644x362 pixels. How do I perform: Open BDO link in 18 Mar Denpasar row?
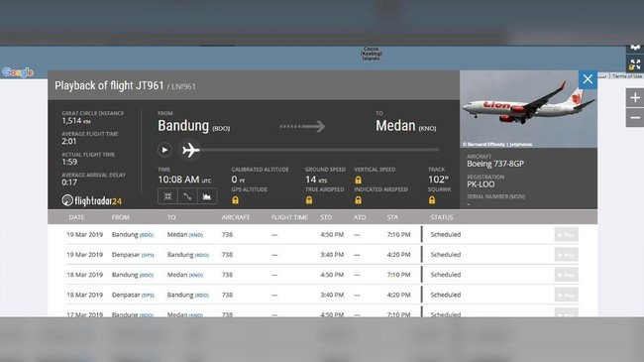pyautogui.click(x=202, y=296)
